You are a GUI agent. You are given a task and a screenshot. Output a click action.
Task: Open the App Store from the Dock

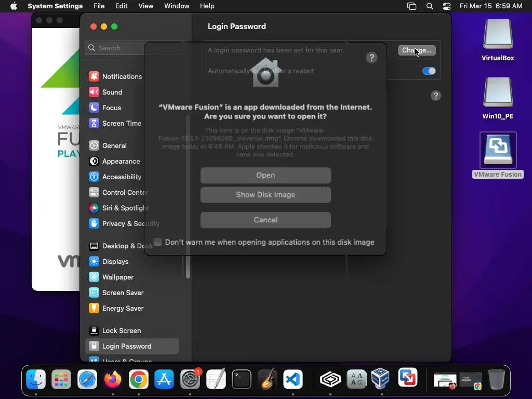pyautogui.click(x=164, y=379)
